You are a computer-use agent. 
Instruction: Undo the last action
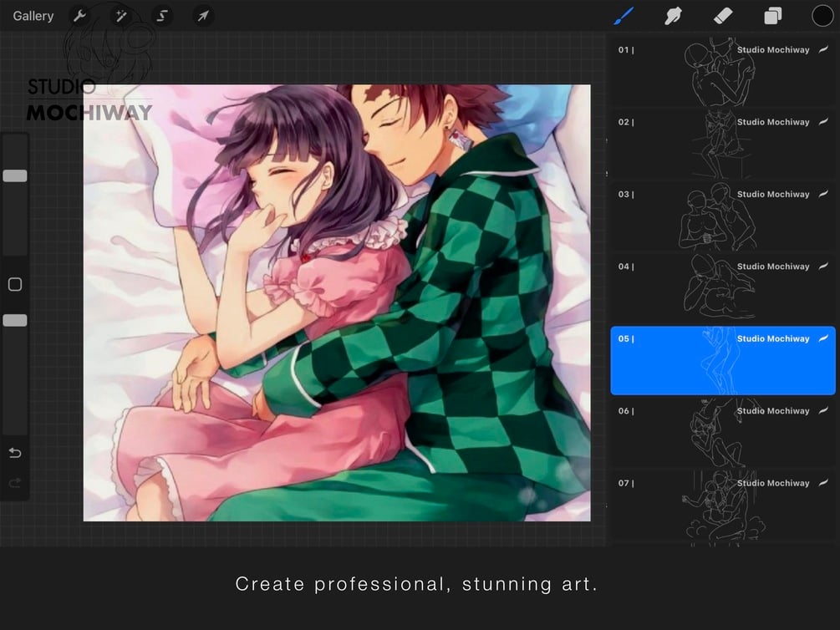click(x=15, y=453)
